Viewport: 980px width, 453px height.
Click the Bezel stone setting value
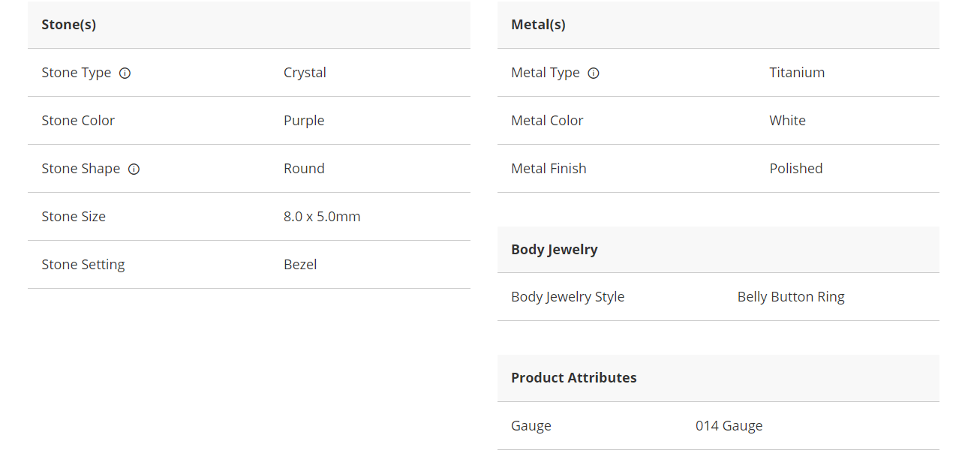300,265
